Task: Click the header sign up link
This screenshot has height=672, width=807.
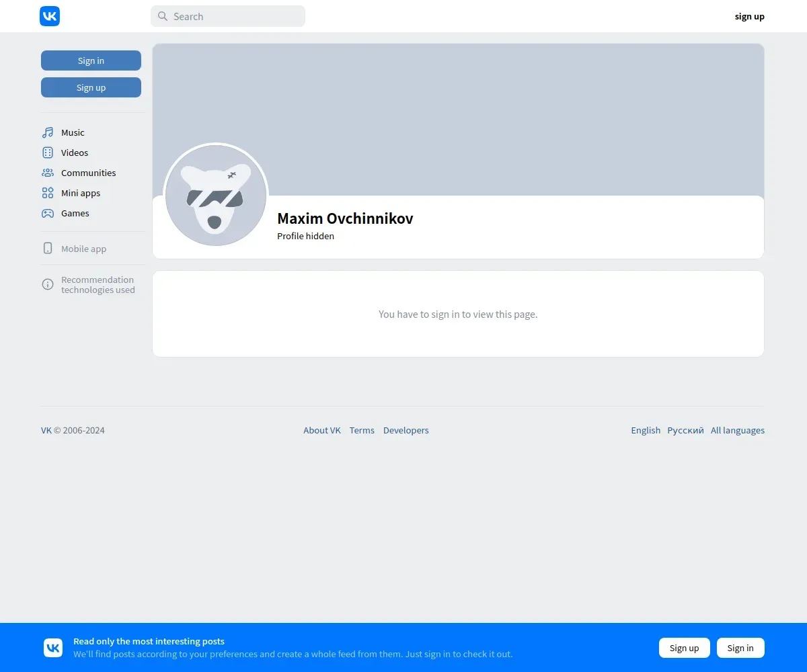Action: tap(749, 16)
